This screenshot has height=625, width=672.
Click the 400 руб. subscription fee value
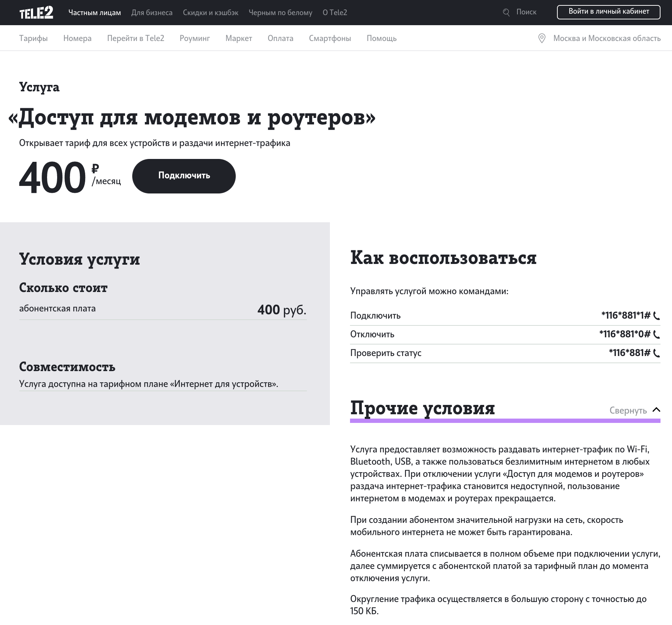pyautogui.click(x=282, y=310)
